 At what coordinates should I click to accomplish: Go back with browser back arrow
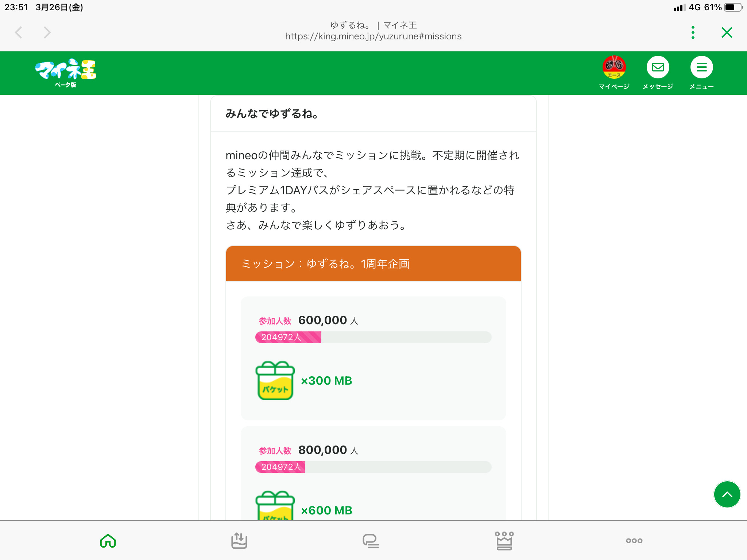(19, 32)
